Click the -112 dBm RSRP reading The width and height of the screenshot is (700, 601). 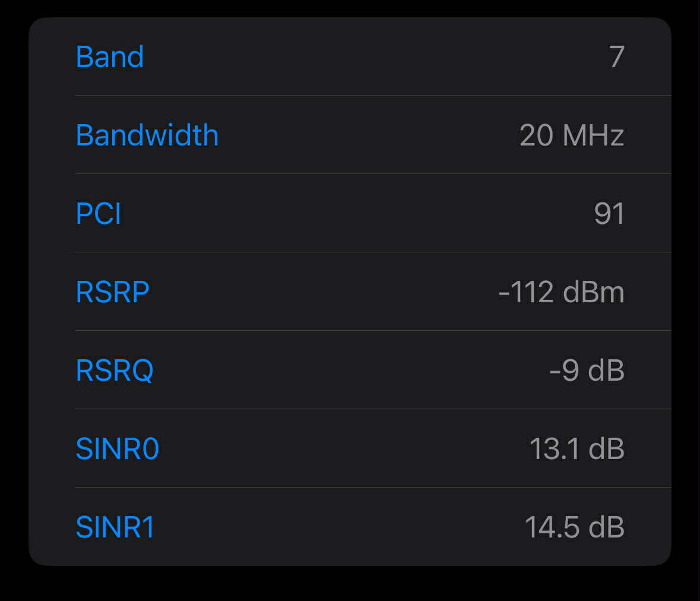(x=561, y=292)
